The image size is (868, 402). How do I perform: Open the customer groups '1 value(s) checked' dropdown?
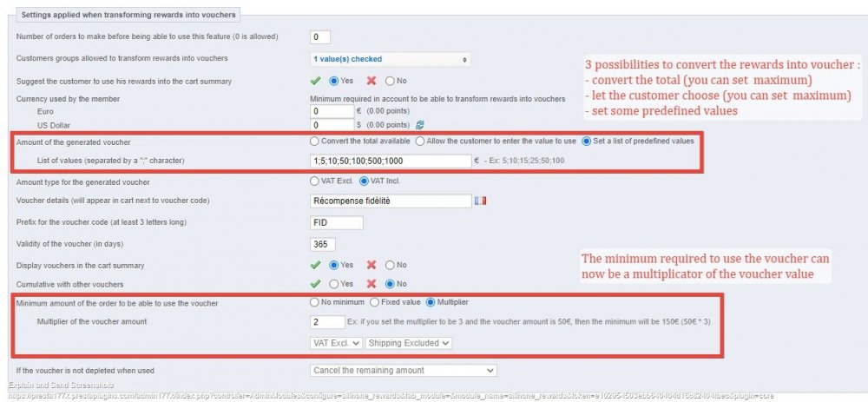[x=391, y=59]
